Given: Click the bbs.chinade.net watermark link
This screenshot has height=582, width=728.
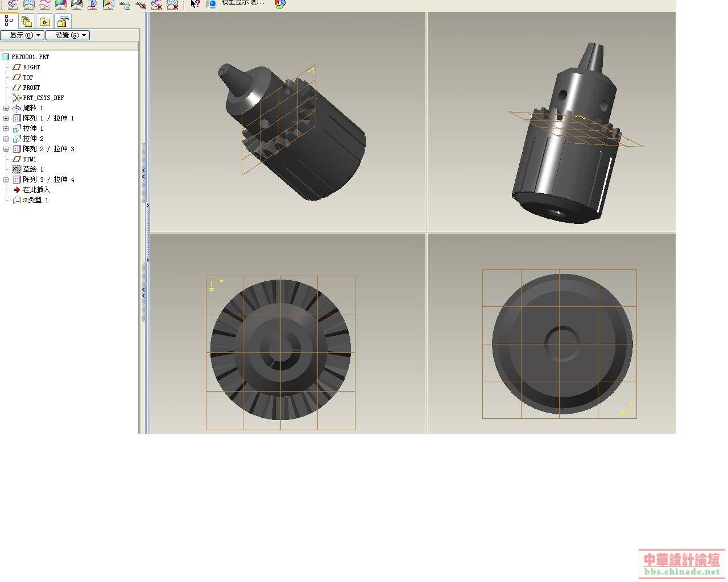Looking at the screenshot, I should [x=681, y=571].
